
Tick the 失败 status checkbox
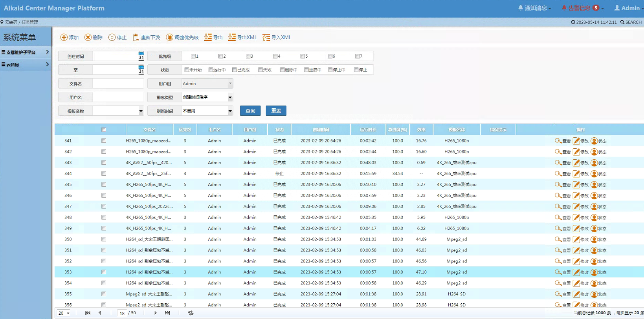pyautogui.click(x=261, y=70)
